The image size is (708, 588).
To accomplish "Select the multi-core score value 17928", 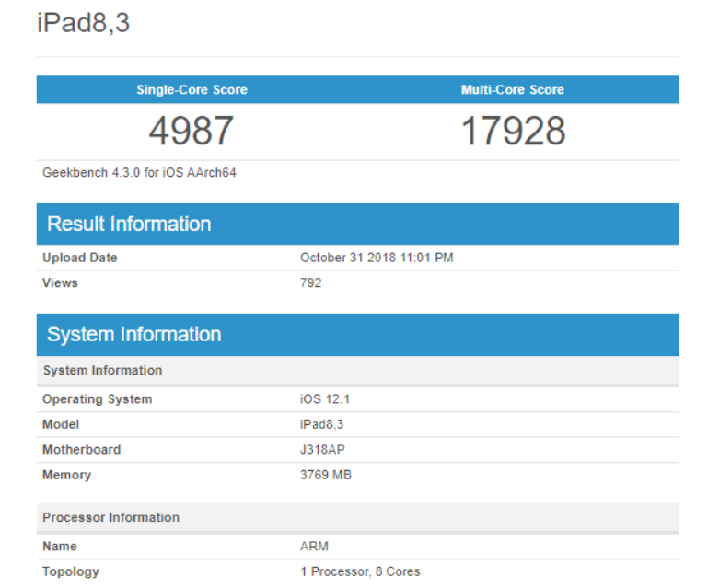I will tap(512, 132).
